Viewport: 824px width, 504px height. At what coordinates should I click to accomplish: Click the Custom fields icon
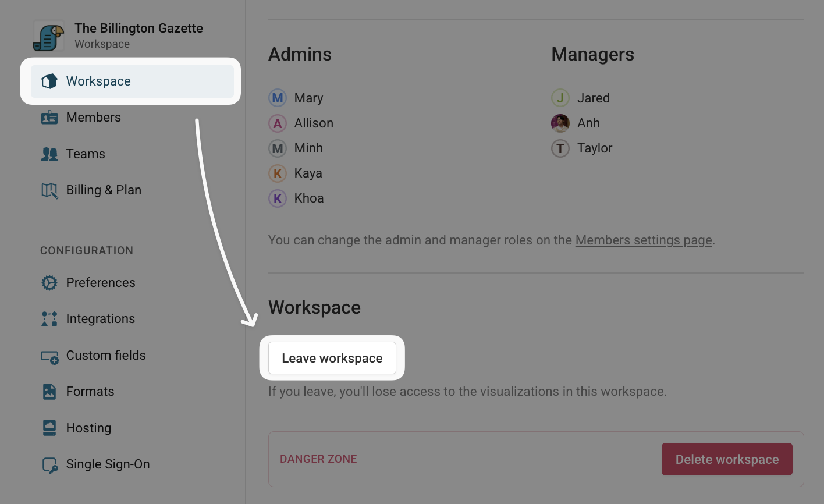tap(49, 356)
